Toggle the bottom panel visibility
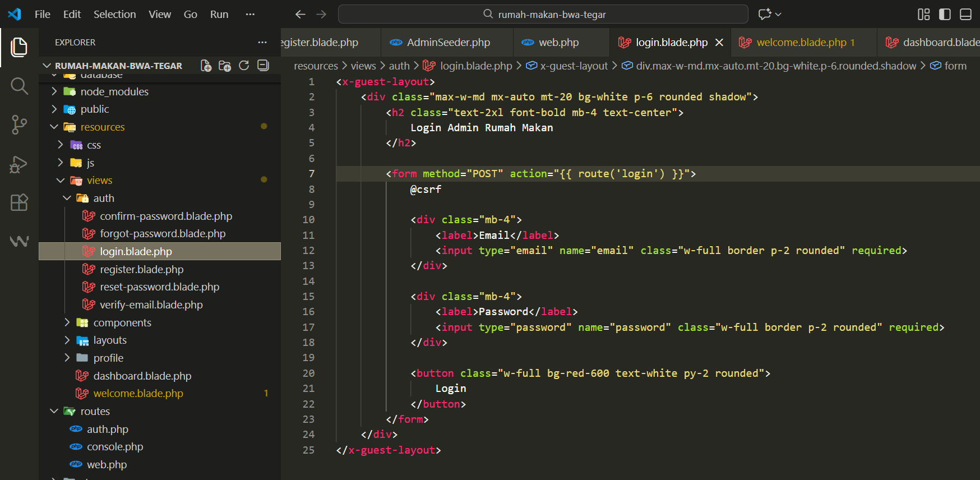The height and width of the screenshot is (480, 980). (965, 15)
